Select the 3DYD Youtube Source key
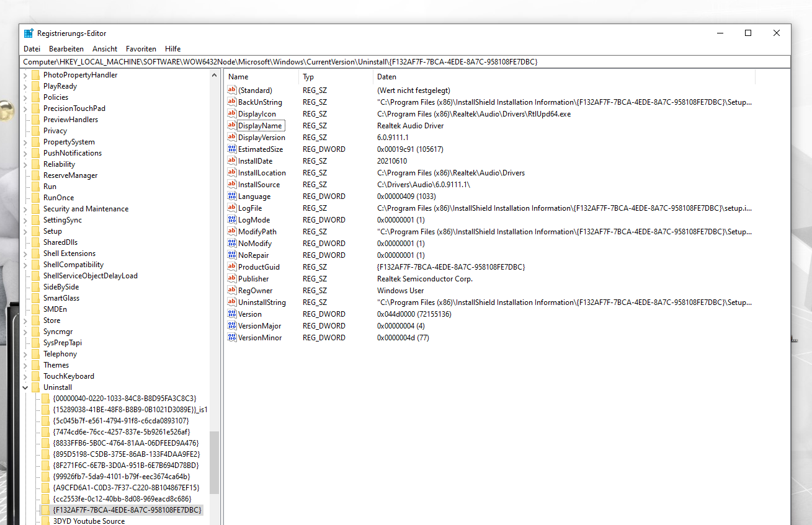 click(89, 521)
